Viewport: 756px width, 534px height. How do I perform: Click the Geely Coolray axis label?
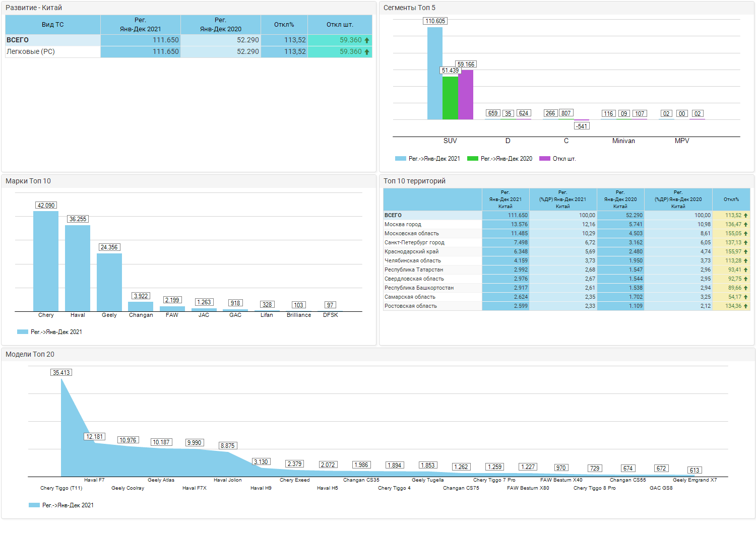128,488
